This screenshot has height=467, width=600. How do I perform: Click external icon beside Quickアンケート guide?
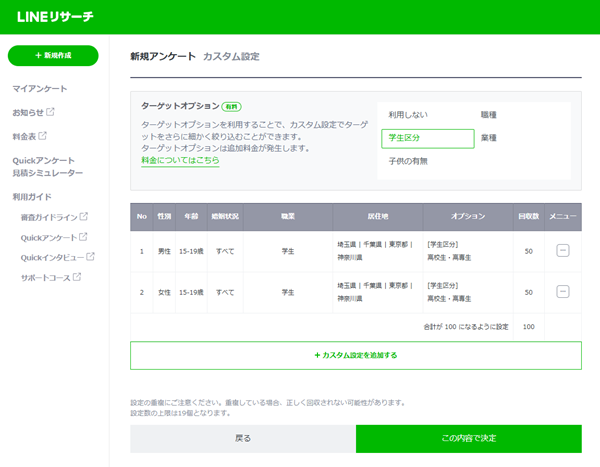83,237
